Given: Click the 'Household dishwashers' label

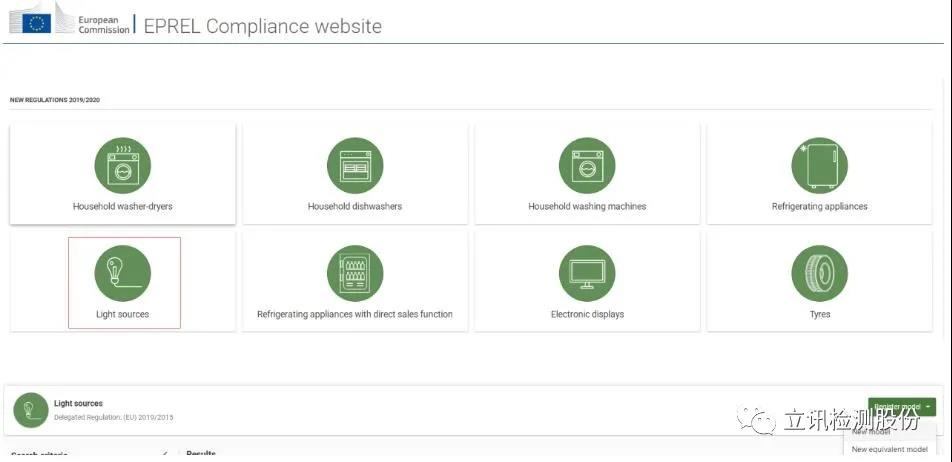Looking at the screenshot, I should point(355,206).
